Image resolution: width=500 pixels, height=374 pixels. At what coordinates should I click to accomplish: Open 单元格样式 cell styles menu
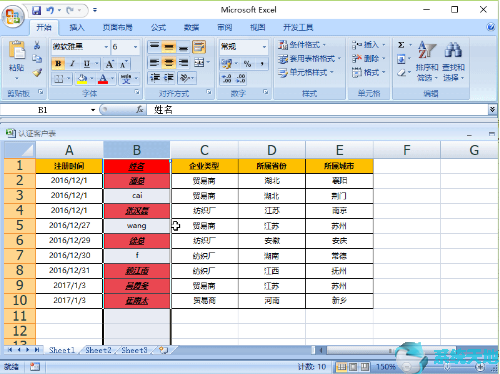tap(306, 72)
